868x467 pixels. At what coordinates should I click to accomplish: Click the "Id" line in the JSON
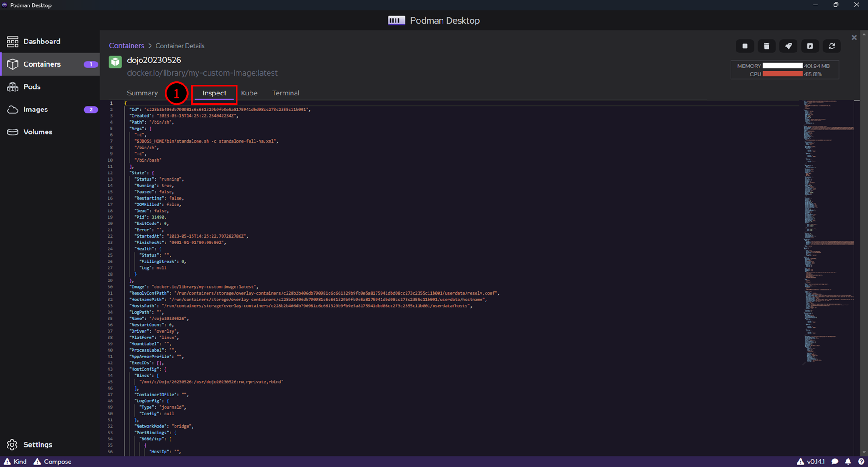pos(220,110)
